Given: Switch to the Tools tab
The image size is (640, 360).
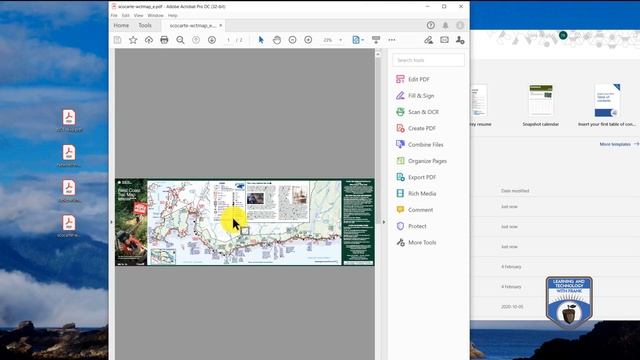Looking at the screenshot, I should click(145, 25).
